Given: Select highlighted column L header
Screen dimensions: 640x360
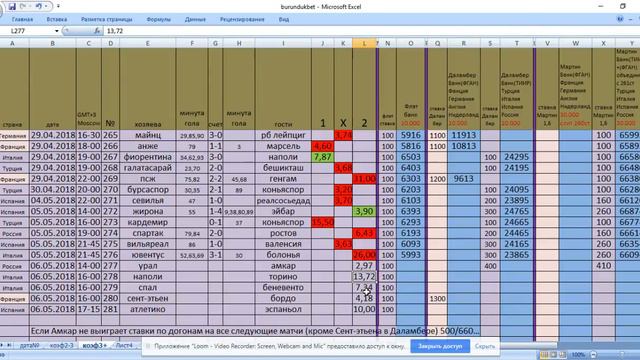Looking at the screenshot, I should click(x=364, y=43).
